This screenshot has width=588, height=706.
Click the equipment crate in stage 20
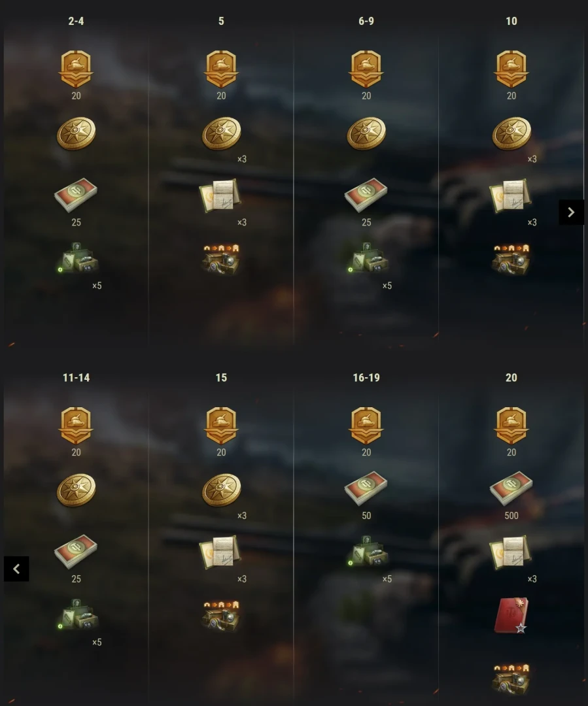coord(511,679)
